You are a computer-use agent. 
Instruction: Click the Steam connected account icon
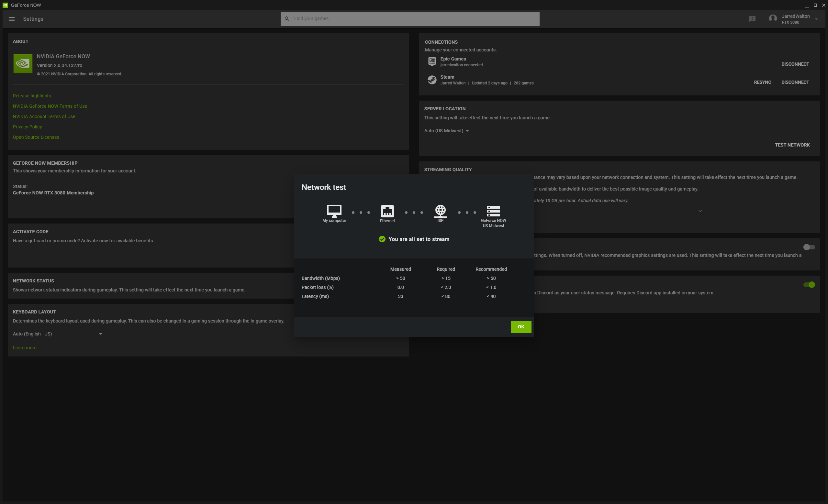431,79
